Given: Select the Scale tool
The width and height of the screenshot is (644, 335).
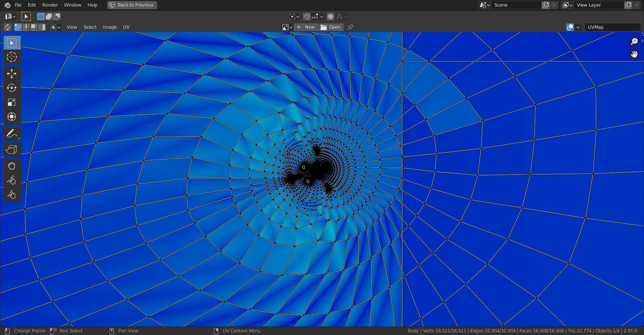Looking at the screenshot, I should pyautogui.click(x=12, y=102).
